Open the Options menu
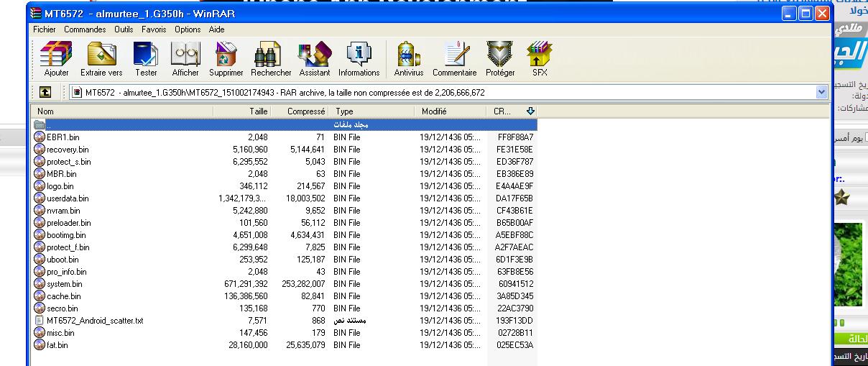The width and height of the screenshot is (868, 366). [x=188, y=29]
